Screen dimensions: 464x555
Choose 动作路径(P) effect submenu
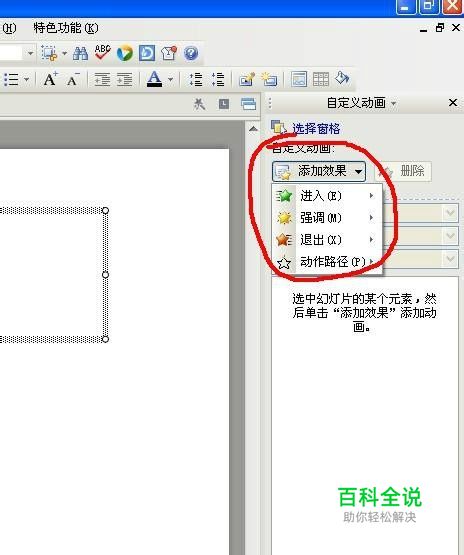pos(327,262)
